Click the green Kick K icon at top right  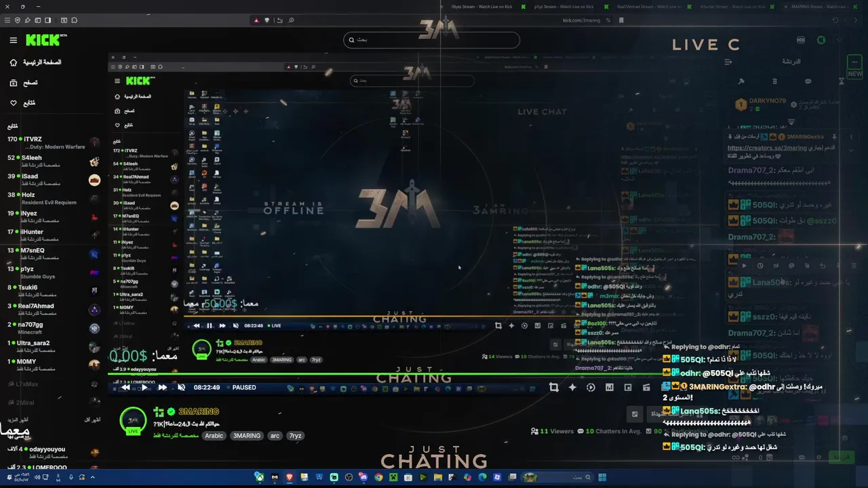(821, 40)
